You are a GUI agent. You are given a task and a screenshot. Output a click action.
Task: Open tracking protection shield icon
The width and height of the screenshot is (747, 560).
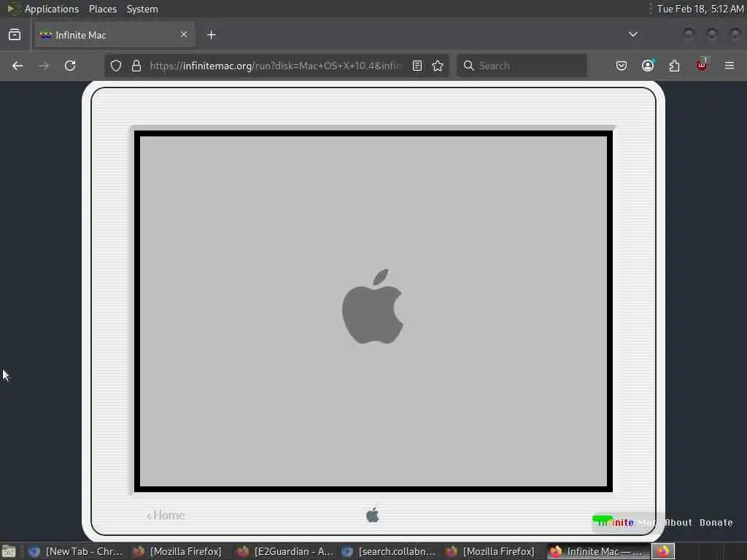click(x=116, y=66)
